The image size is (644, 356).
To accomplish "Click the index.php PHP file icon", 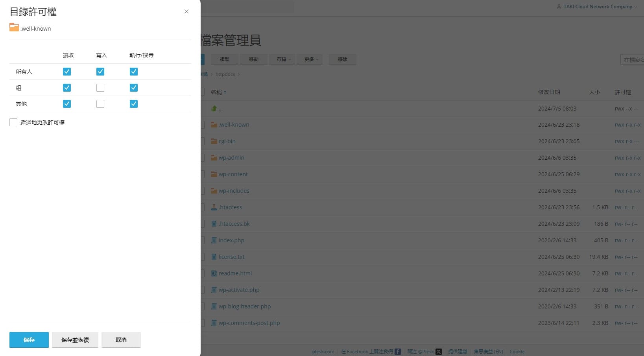I will coord(214,240).
